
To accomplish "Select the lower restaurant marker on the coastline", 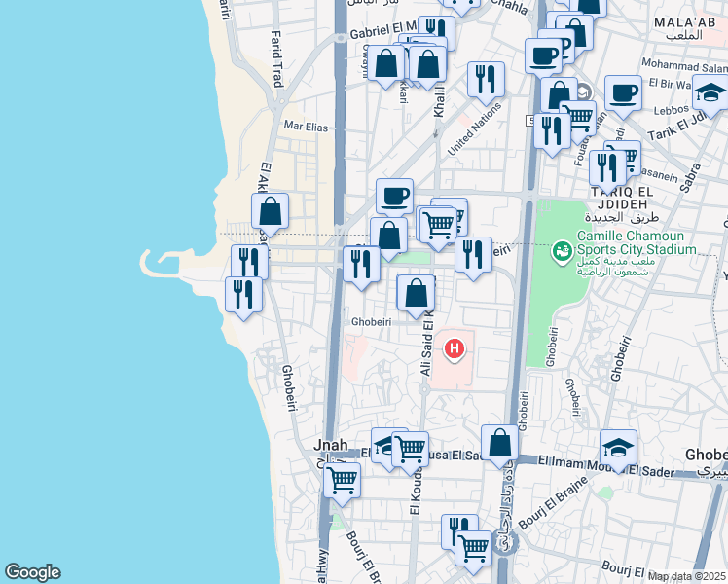I will pos(243,294).
